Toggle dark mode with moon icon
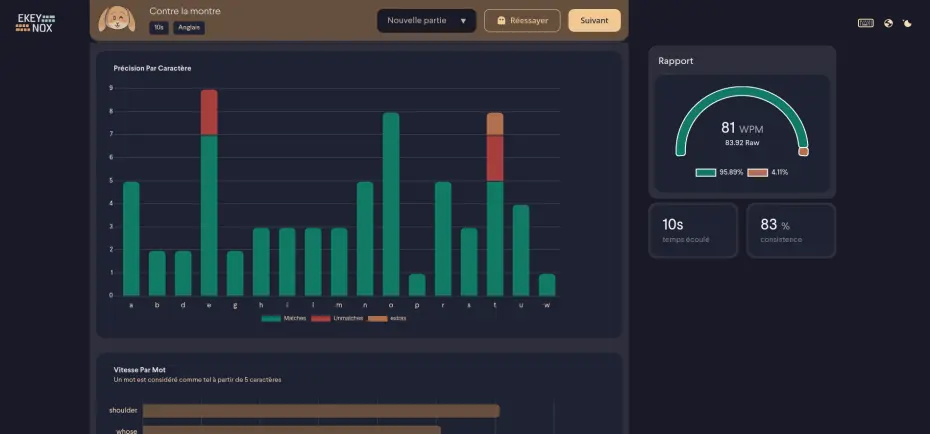The image size is (930, 434). click(907, 23)
